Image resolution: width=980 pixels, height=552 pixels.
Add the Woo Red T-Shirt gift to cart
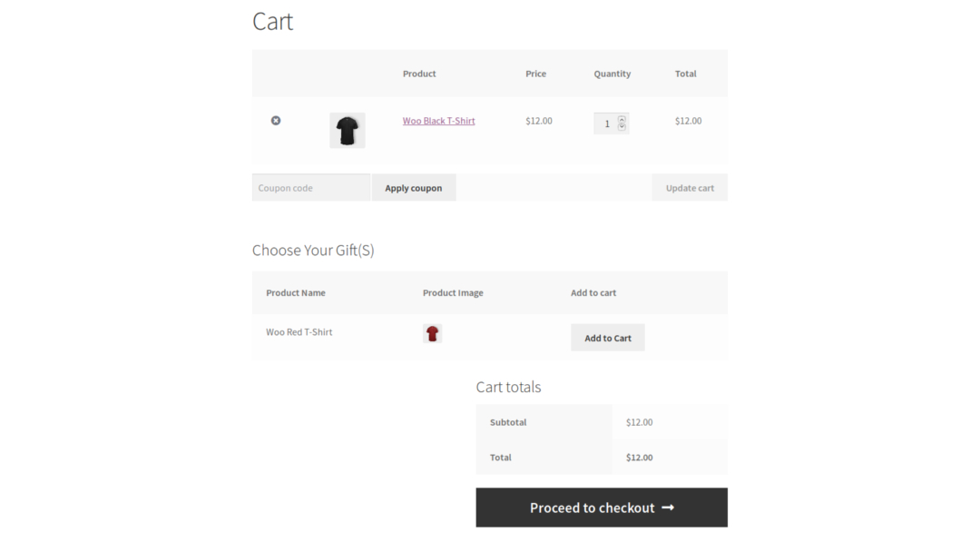607,338
